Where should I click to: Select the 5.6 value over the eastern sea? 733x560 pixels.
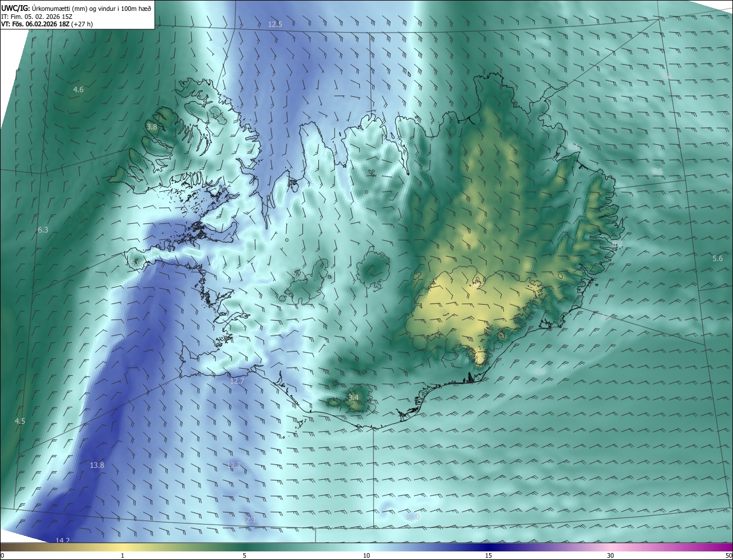(x=718, y=259)
